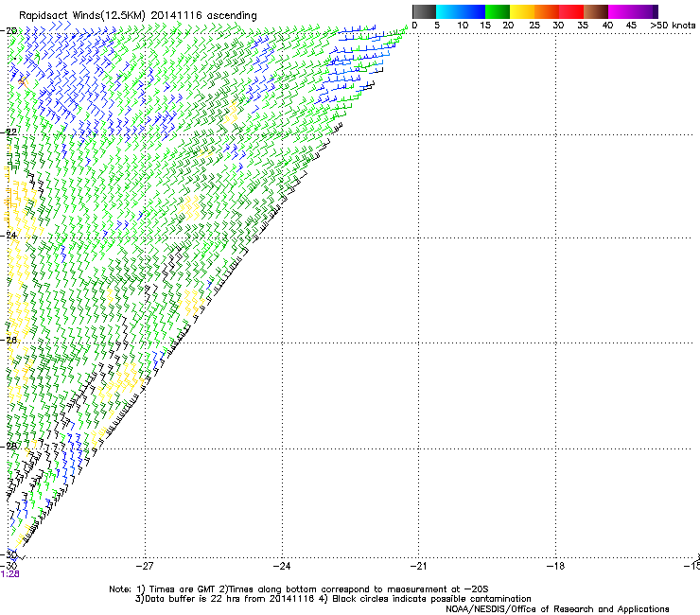Click the '-30' latitude axis label
700x615 pixels.
coord(9,554)
